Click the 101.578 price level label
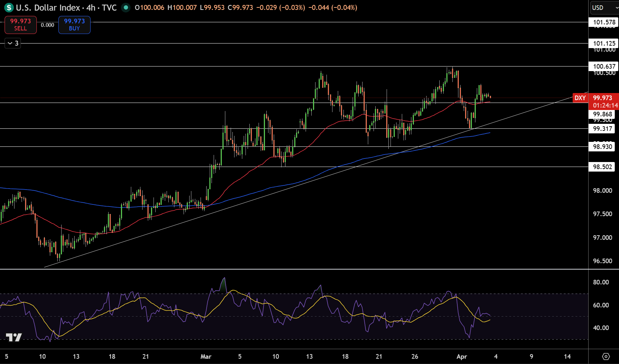 (x=604, y=22)
